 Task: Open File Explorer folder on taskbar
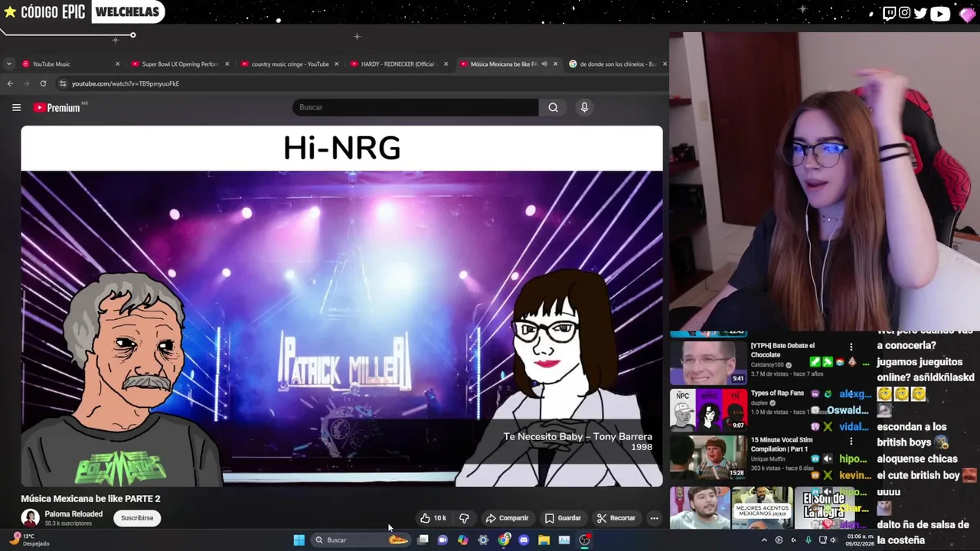pos(544,540)
